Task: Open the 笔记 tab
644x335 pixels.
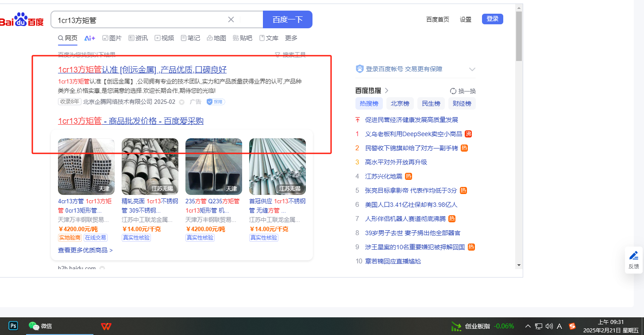Action: click(x=190, y=38)
